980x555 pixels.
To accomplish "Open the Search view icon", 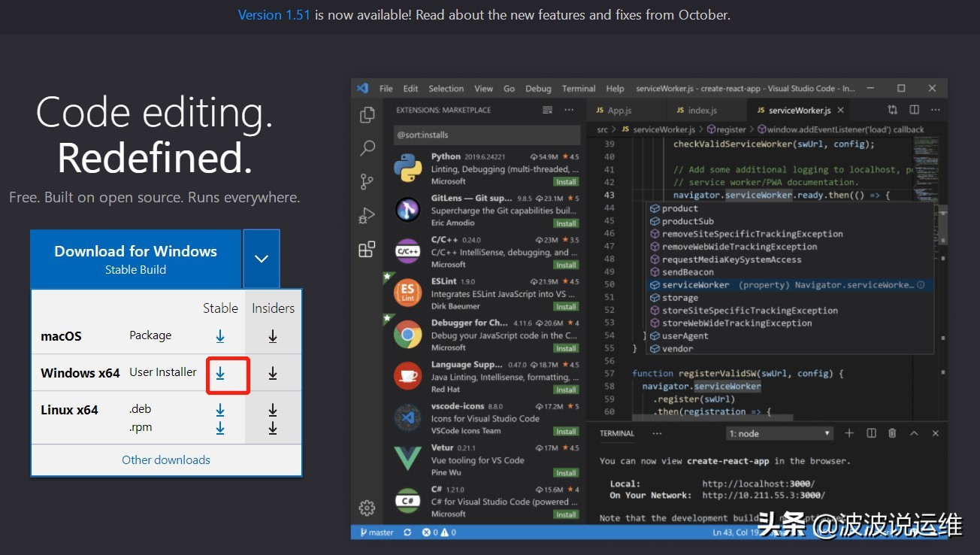I will (x=366, y=148).
